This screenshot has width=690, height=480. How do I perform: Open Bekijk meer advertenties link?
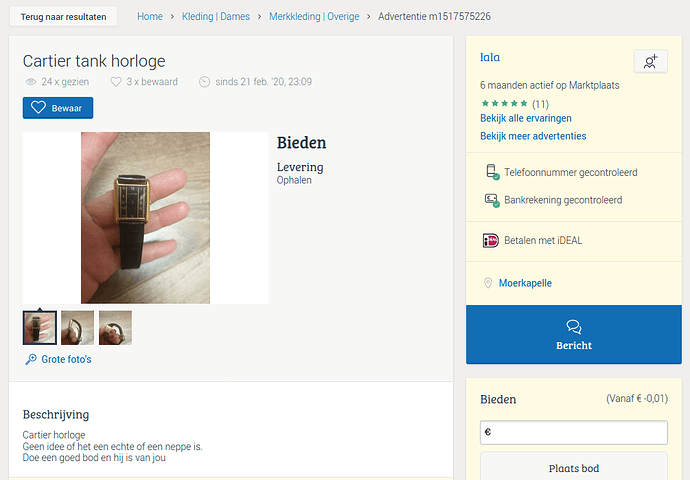(x=533, y=136)
